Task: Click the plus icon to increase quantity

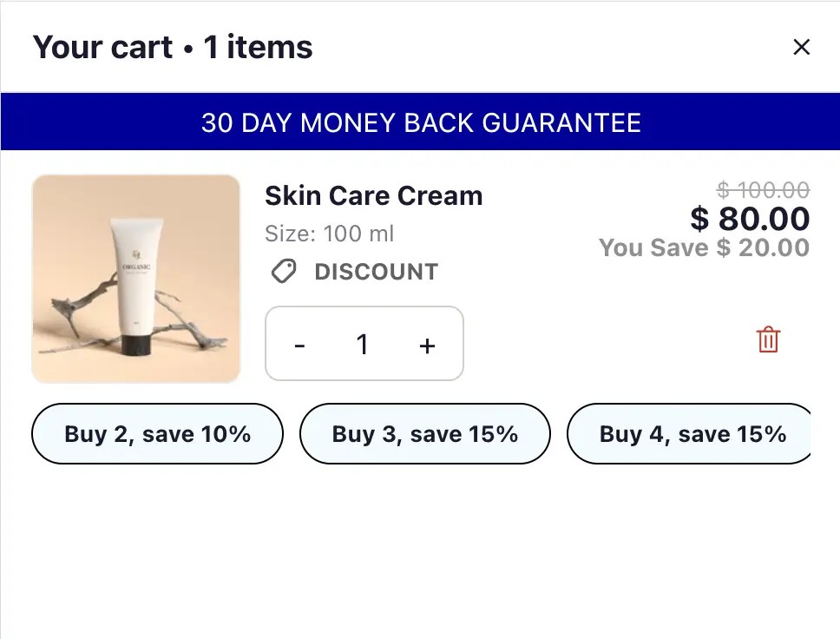Action: [427, 344]
